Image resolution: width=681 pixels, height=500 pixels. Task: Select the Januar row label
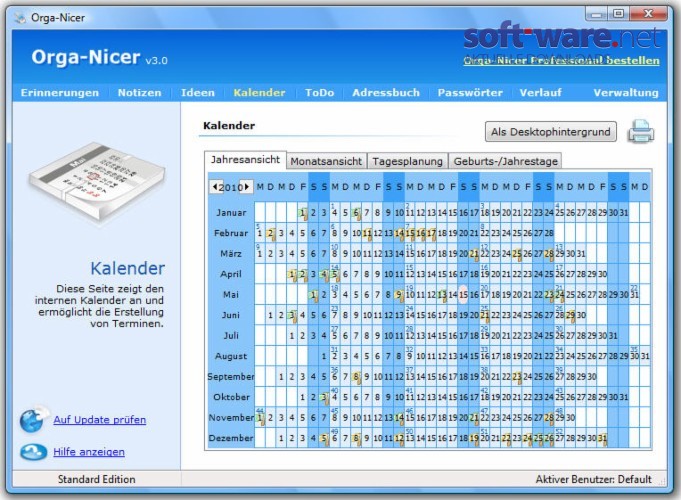click(x=231, y=212)
